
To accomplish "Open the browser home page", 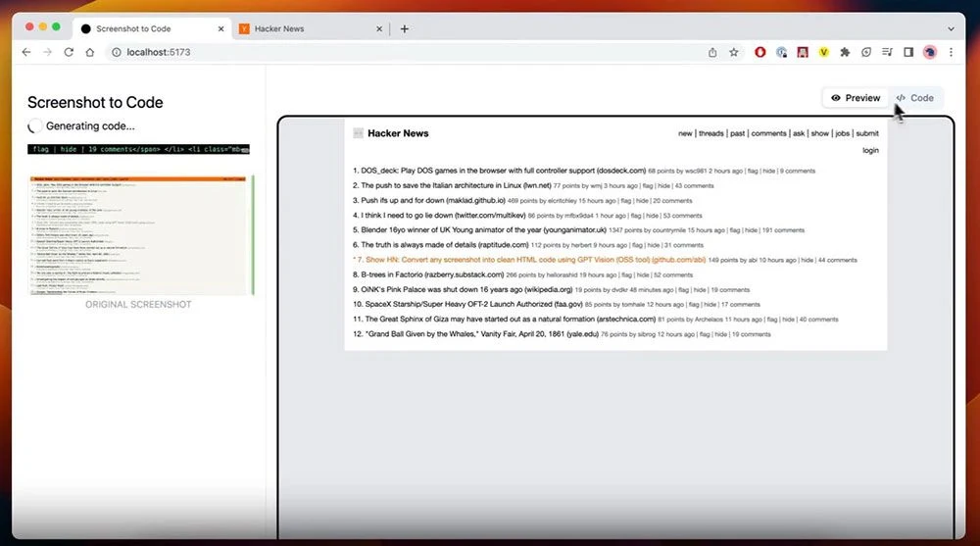I will tap(90, 53).
